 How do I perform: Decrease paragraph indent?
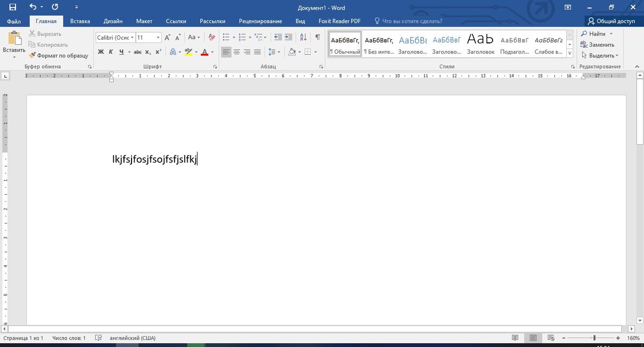(x=278, y=38)
